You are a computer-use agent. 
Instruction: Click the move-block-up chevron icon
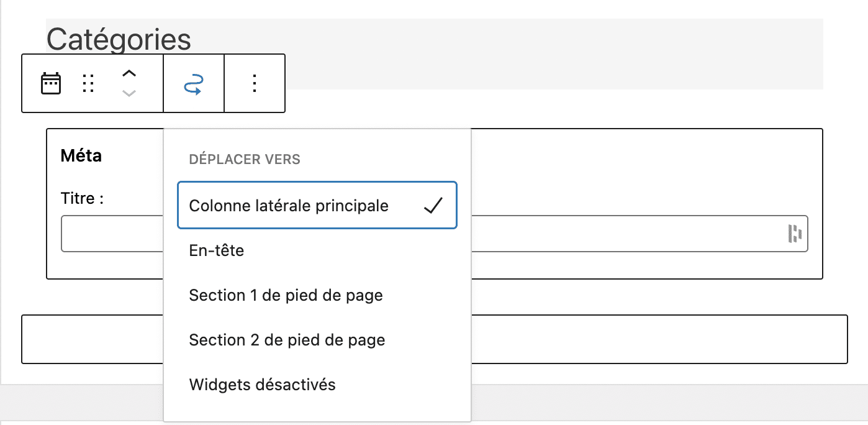[129, 73]
